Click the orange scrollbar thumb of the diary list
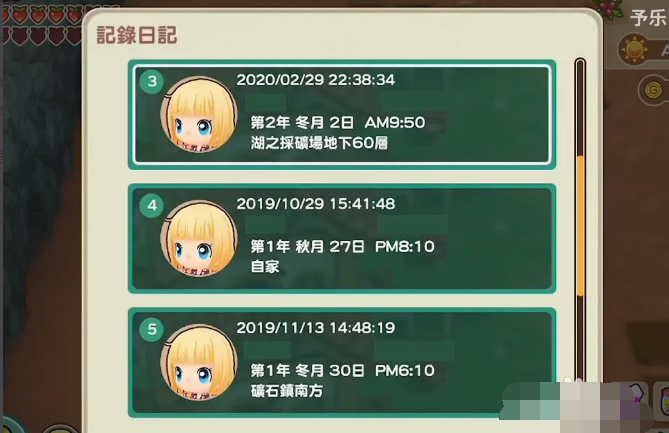669x433 pixels. coord(580,225)
